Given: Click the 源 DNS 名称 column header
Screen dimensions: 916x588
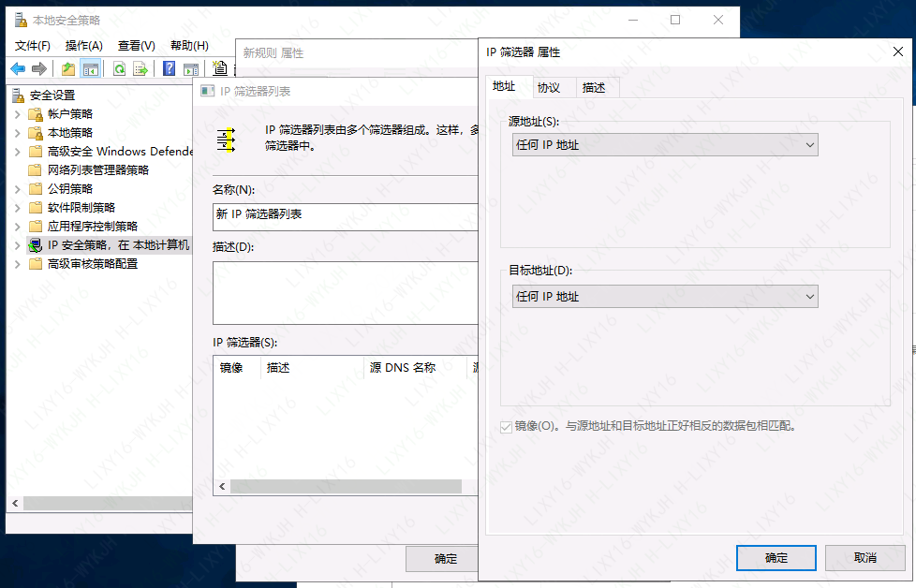Looking at the screenshot, I should pyautogui.click(x=415, y=368).
